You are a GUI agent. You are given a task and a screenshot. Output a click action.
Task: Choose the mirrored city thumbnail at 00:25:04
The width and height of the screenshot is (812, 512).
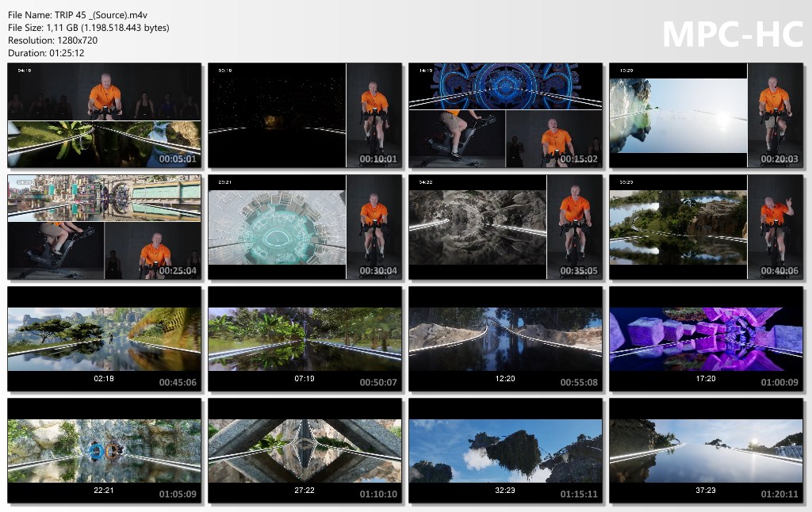coord(104,227)
